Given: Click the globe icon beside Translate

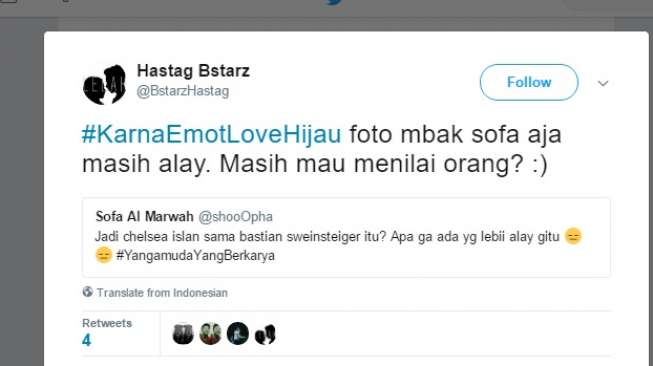Looking at the screenshot, I should 87,292.
